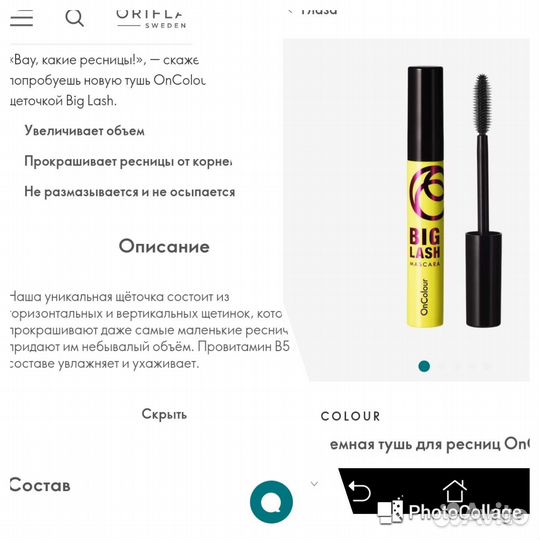Open the hamburger menu
Screen dimensions: 540x540
tap(21, 18)
